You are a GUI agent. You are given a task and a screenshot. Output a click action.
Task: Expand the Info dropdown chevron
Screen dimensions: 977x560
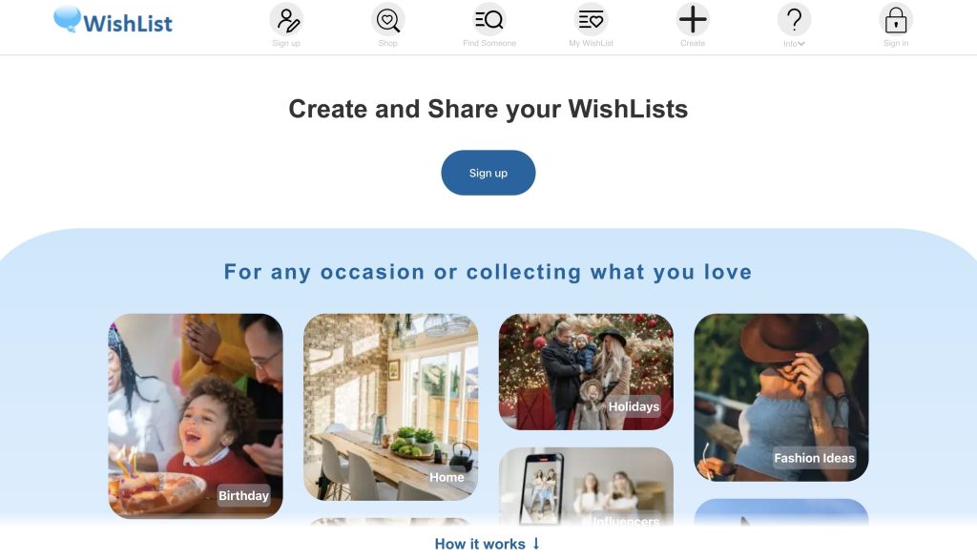tap(801, 44)
